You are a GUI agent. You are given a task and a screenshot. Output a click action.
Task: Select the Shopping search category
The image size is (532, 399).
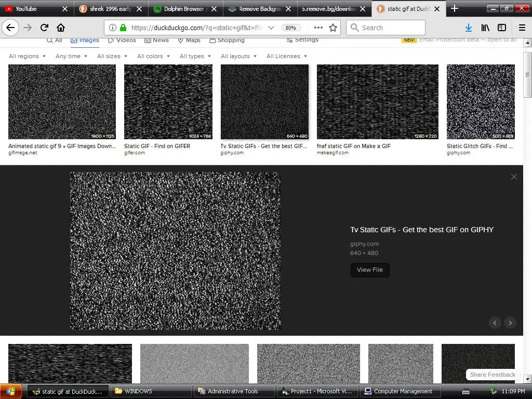[227, 40]
